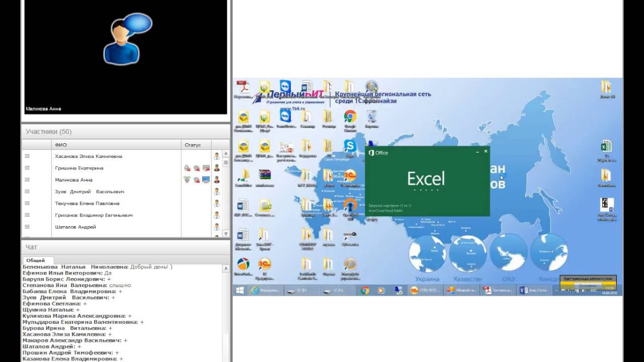Screen dimensions: 644x362
Task: Open Skype desktop shortcut
Action: 350,148
